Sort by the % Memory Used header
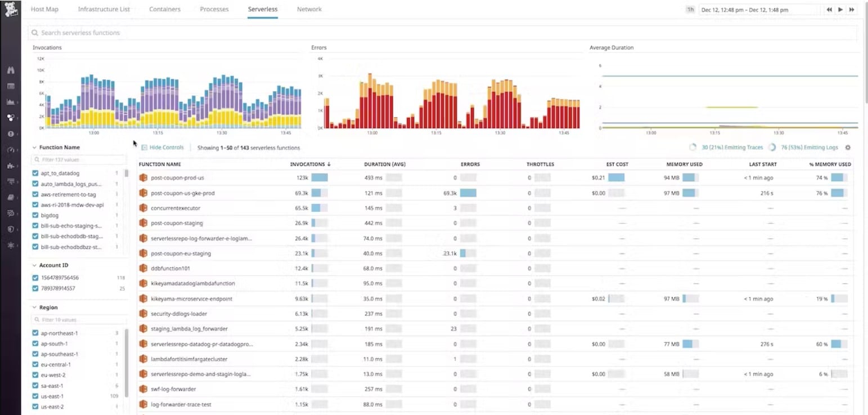Viewport: 868px width, 415px height. pos(830,164)
